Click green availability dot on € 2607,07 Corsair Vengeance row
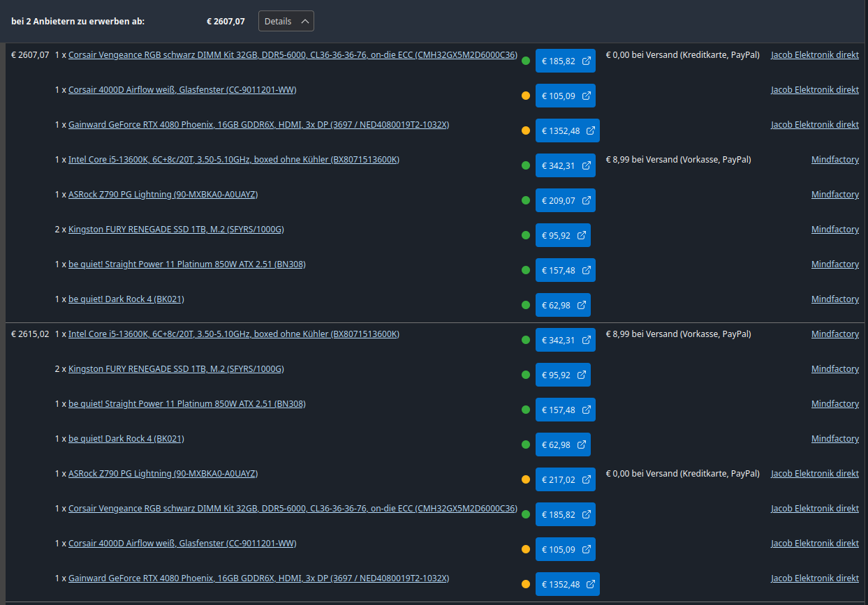This screenshot has height=605, width=868. click(526, 61)
